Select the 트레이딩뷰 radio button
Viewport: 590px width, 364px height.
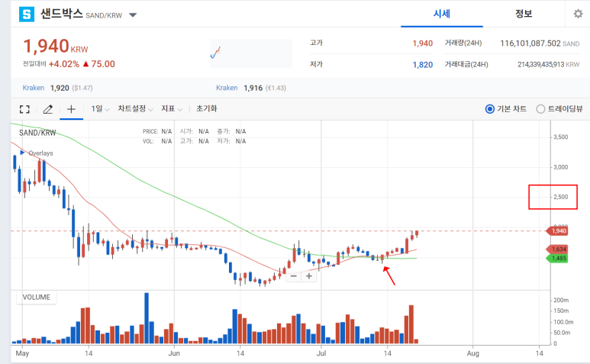click(x=540, y=109)
